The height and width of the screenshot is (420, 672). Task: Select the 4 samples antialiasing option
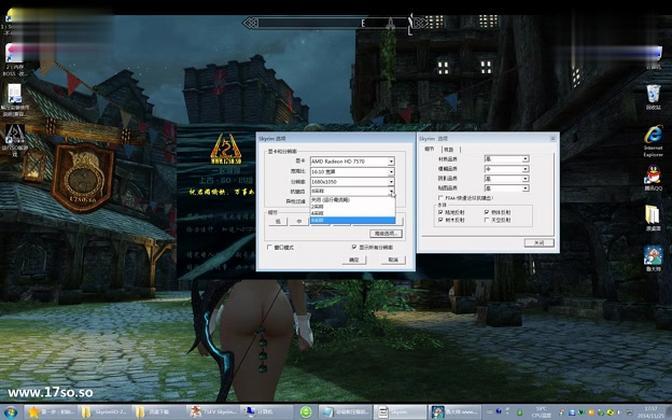(352, 213)
